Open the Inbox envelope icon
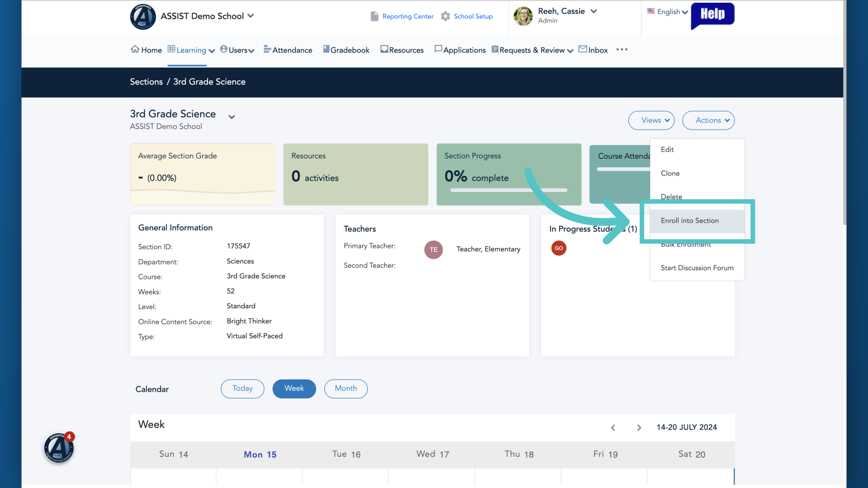The image size is (868, 488). coord(583,49)
